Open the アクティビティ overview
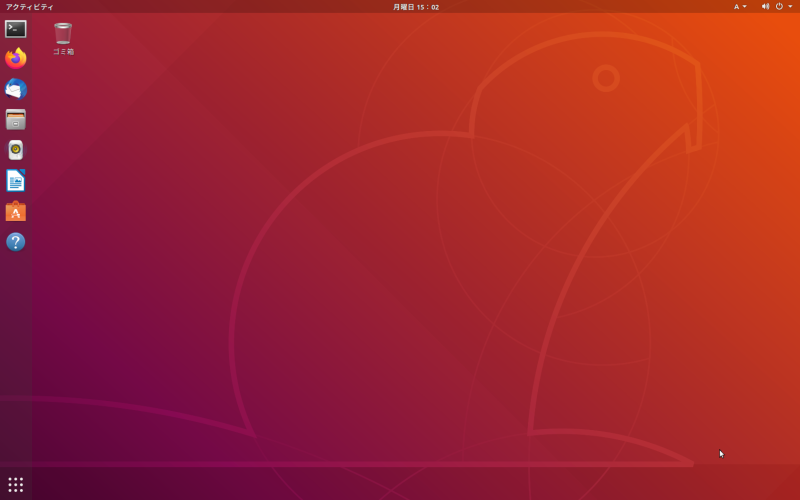 tap(30, 6)
